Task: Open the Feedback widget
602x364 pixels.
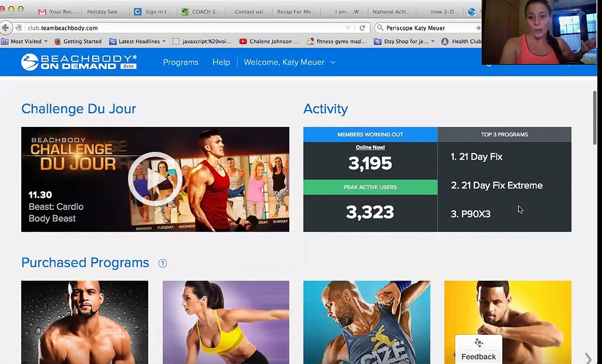Action: 479,349
